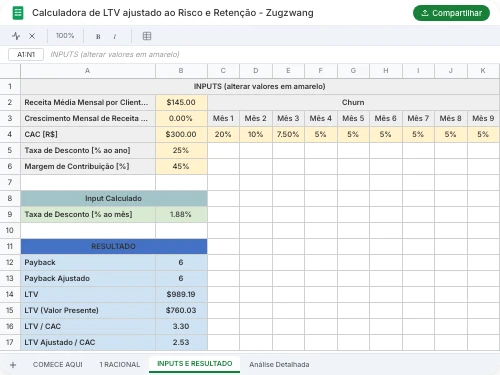Select column C header

coord(223,71)
